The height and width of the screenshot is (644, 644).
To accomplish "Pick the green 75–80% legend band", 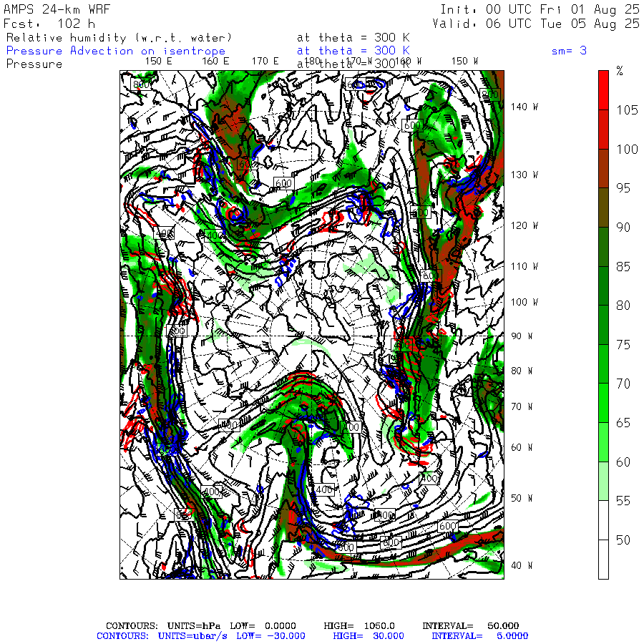I will (x=603, y=325).
